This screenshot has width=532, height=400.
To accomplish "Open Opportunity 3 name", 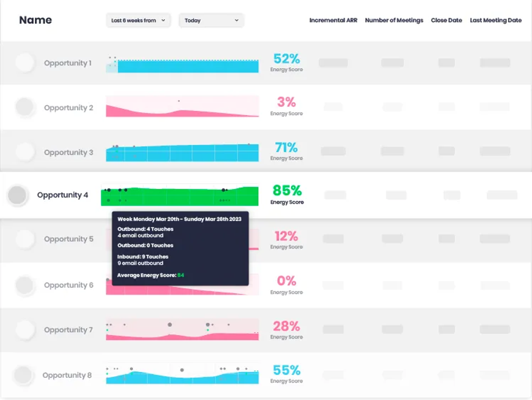I will (x=69, y=153).
